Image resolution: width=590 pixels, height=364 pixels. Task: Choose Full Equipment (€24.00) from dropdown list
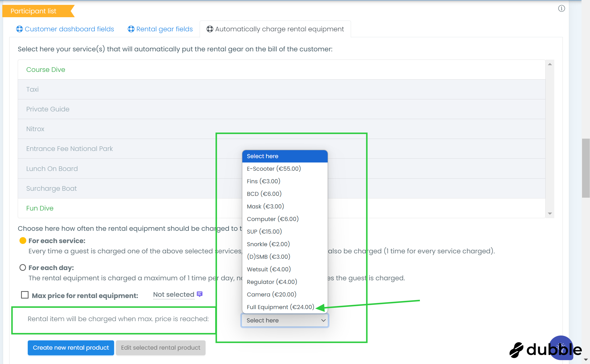pyautogui.click(x=280, y=307)
